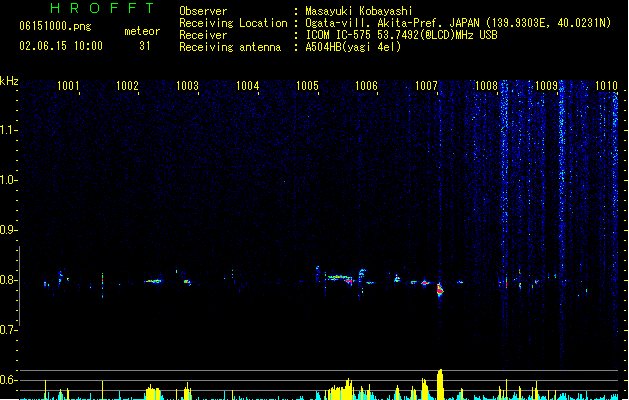Click the kHz axis unit label
This screenshot has width=629, height=400.
click(9, 81)
